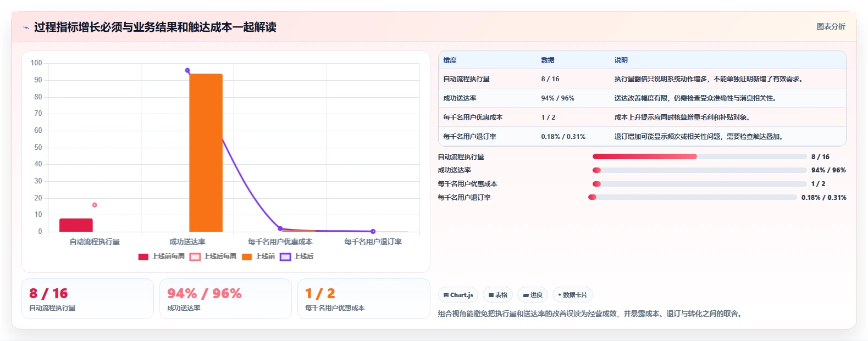
Task: Click the 数据 column header
Action: coord(548,60)
